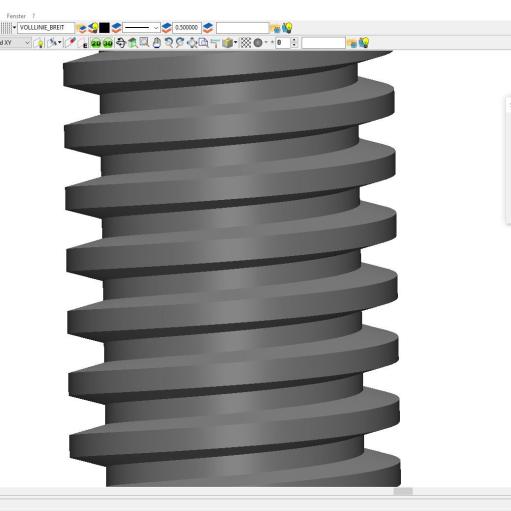Click the layer bulb icon beside the black swatch
The height and width of the screenshot is (511, 511).
pos(93,28)
